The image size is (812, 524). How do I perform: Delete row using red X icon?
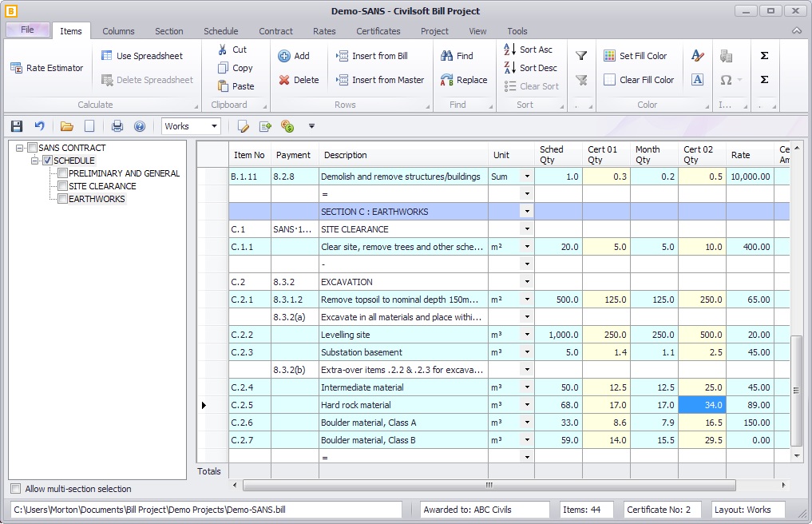(283, 80)
